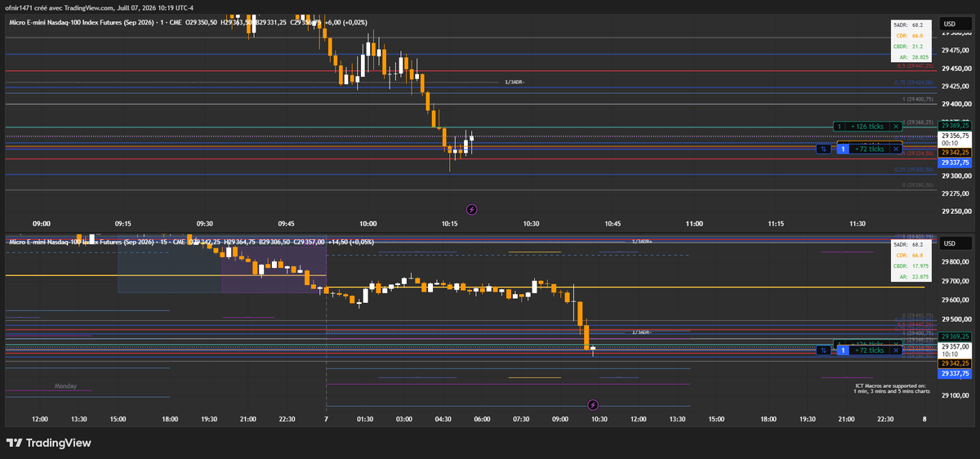The height and width of the screenshot is (459, 980).
Task: Select the +126 ticks order label on 1-minute chart
Action: tap(867, 127)
